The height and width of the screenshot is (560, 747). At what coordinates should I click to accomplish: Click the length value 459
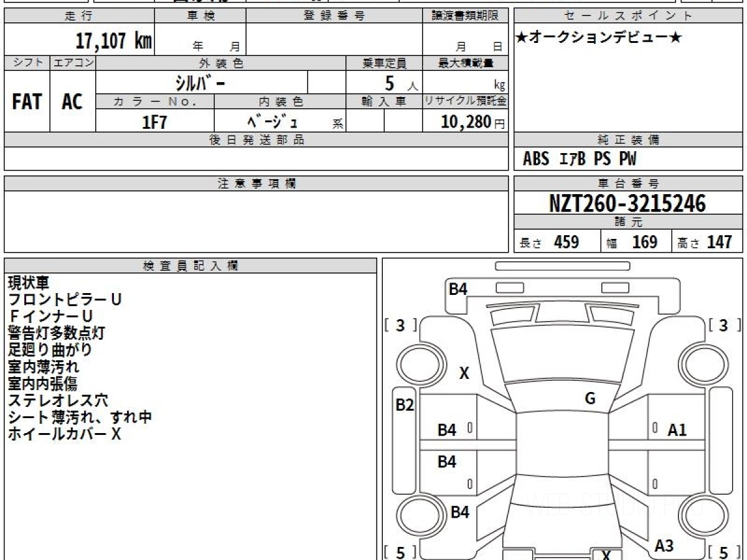click(566, 242)
